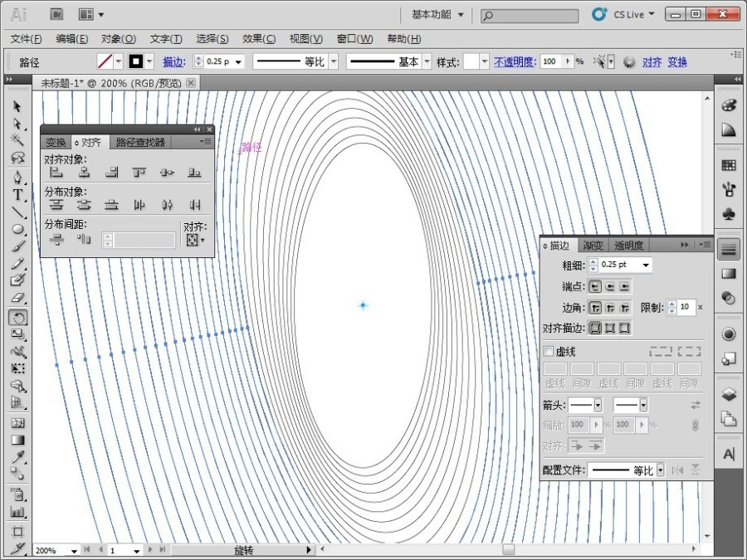
Task: Select the Blend tool
Action: point(17,474)
